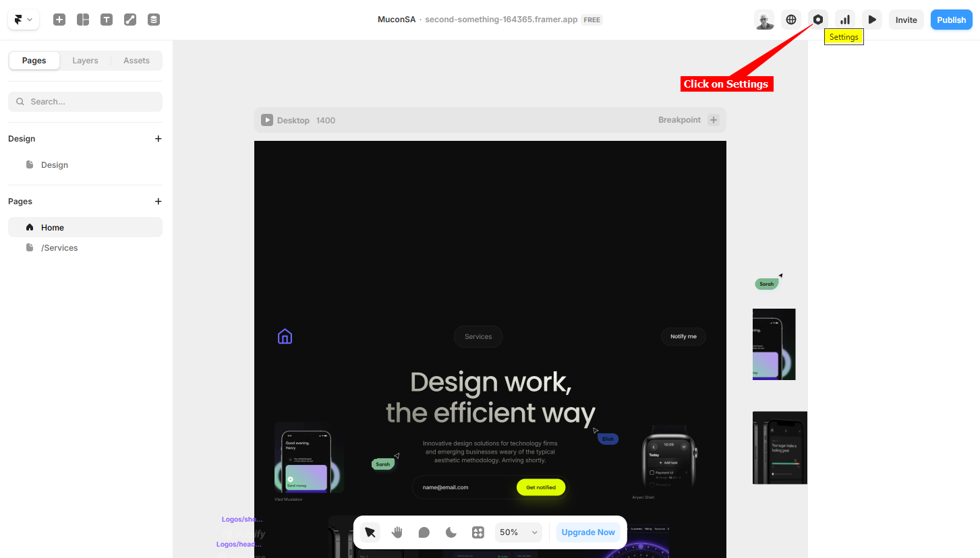This screenshot has height=558, width=980.
Task: Click the Invite button
Action: [x=906, y=20]
